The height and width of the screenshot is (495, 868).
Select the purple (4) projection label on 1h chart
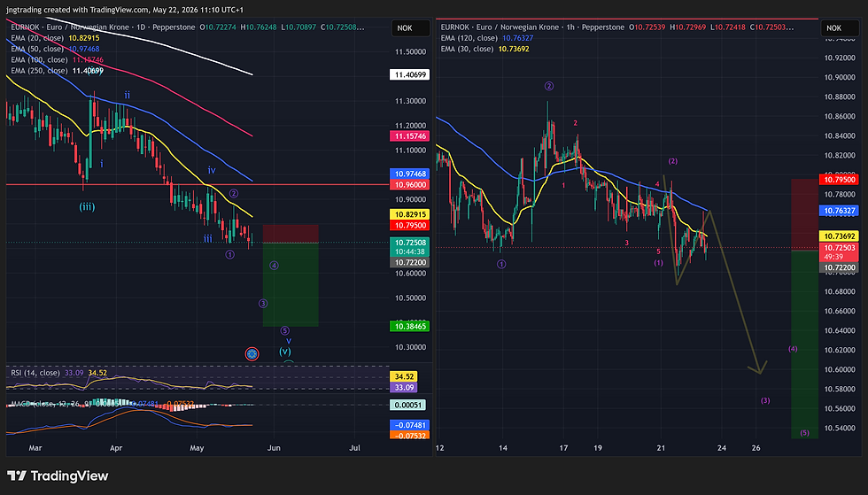point(793,349)
